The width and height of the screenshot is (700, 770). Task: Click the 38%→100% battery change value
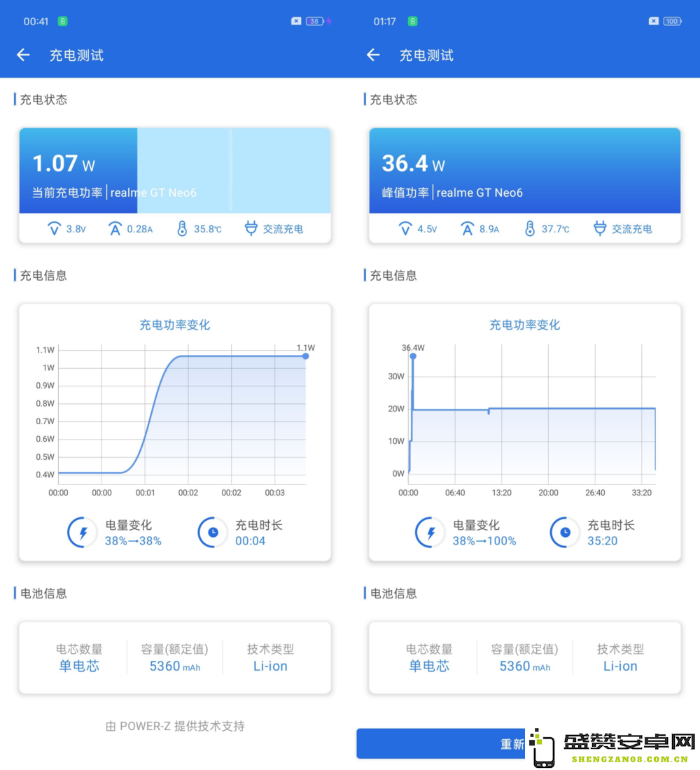click(x=484, y=540)
